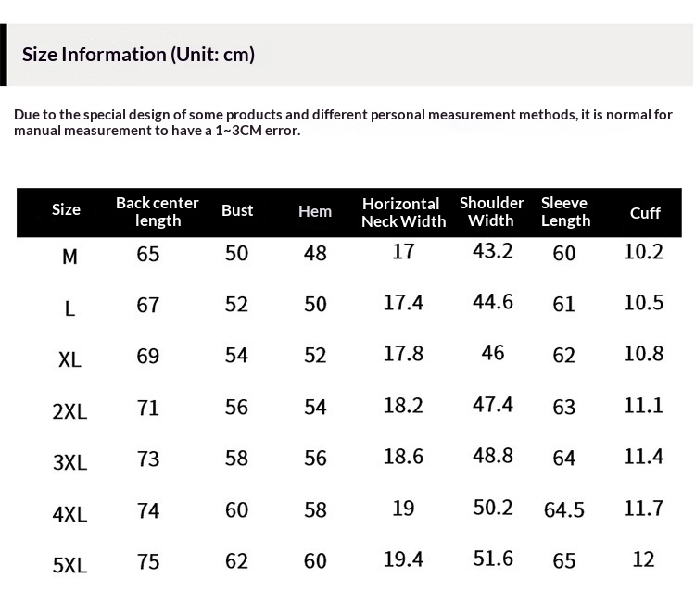Image resolution: width=695 pixels, height=616 pixels.
Task: Select the Horizontal Neck Width header
Action: point(403,212)
